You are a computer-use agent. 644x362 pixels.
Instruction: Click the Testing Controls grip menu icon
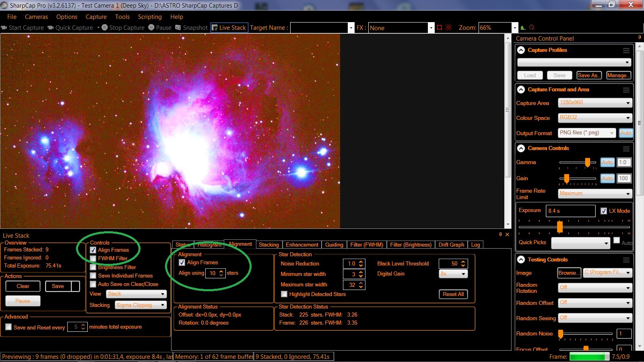pyautogui.click(x=626, y=260)
